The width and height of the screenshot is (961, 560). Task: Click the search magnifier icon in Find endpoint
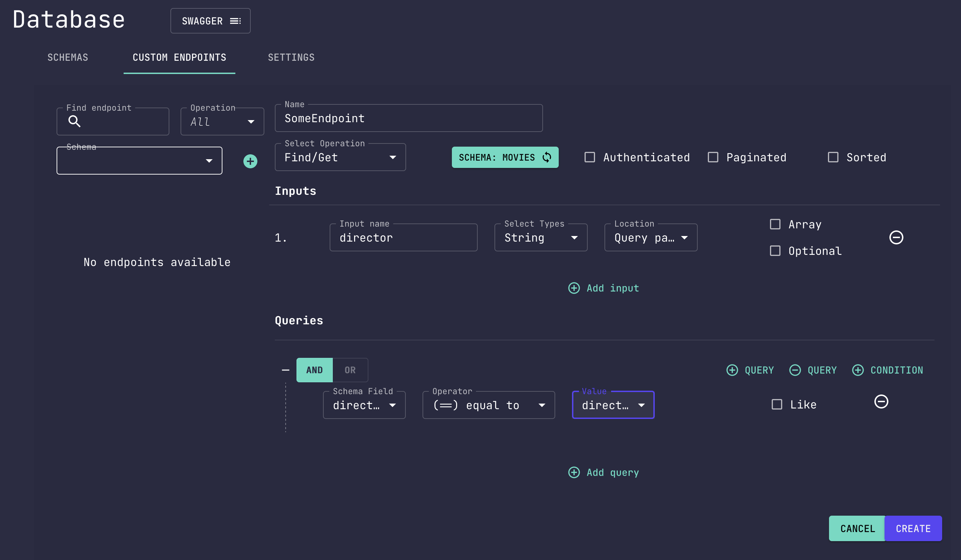[74, 121]
